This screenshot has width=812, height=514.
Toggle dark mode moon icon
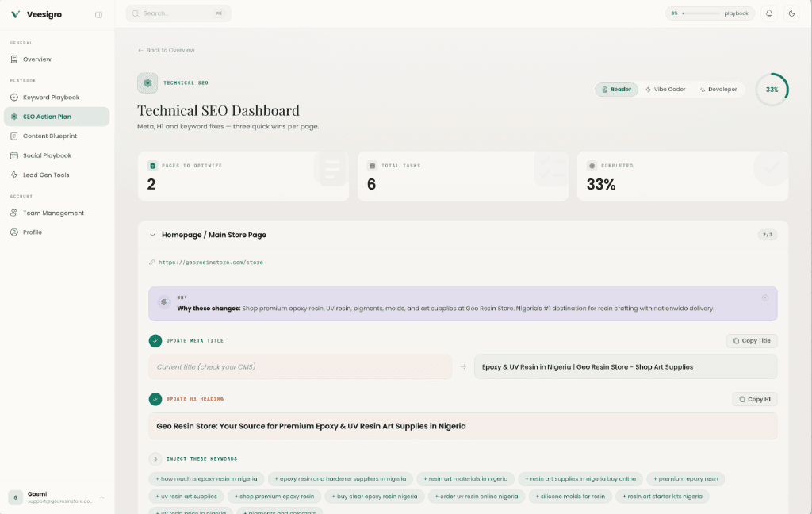pyautogui.click(x=792, y=13)
